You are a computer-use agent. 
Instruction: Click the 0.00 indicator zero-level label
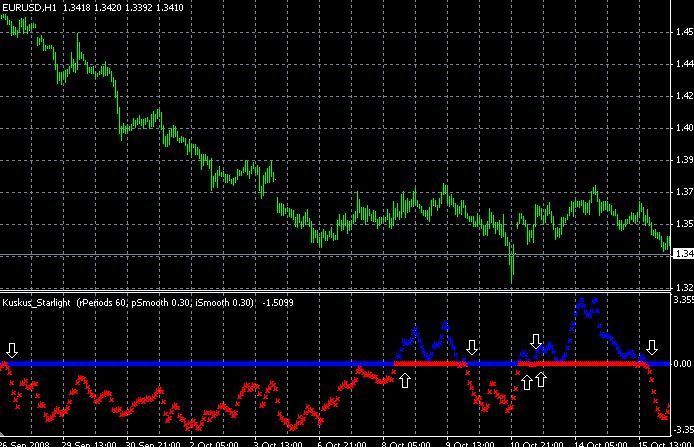coord(682,364)
